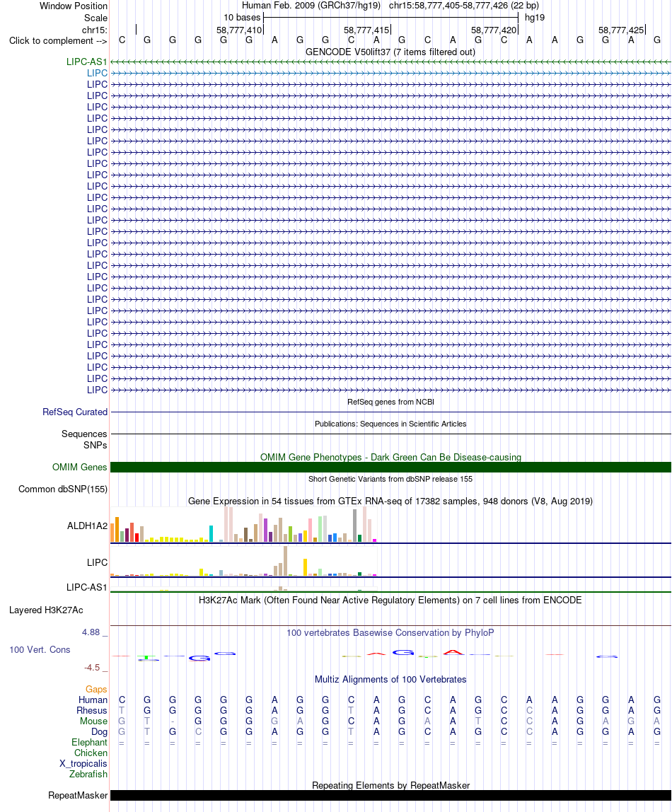Click the ALDH1A2 tissue expression bar chart
Viewport: 672px width, 812px height.
243,525
